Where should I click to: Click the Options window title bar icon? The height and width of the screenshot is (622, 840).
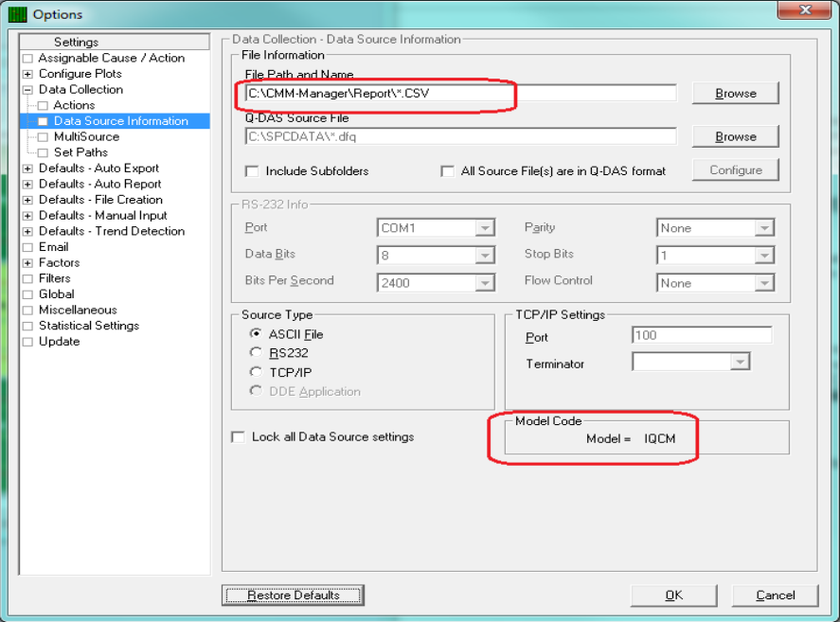[17, 14]
